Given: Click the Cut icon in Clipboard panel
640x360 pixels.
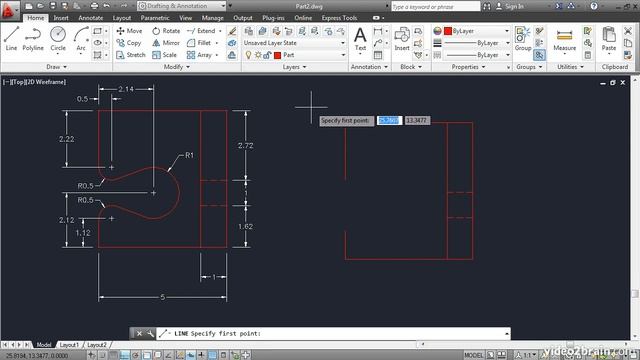Looking at the screenshot, I should [628, 31].
